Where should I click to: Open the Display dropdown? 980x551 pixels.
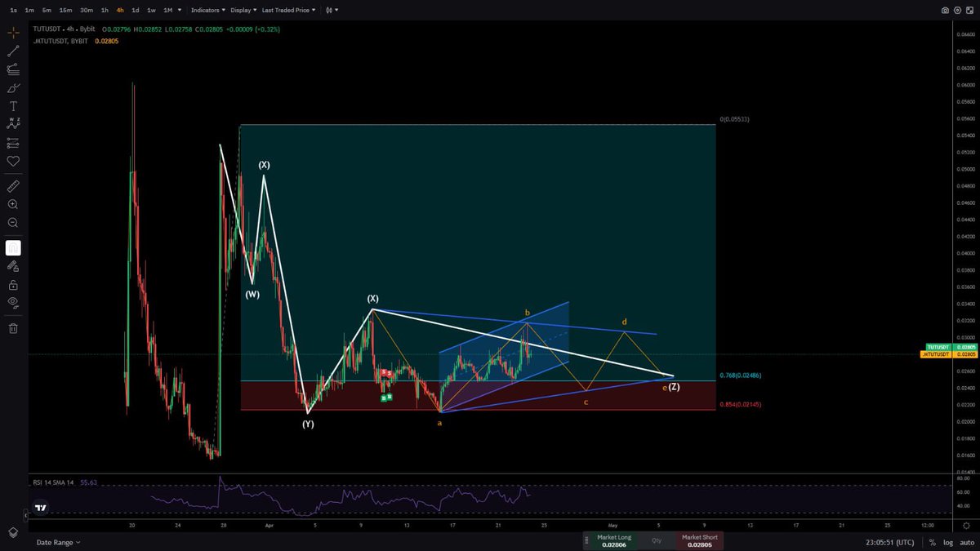pos(243,11)
